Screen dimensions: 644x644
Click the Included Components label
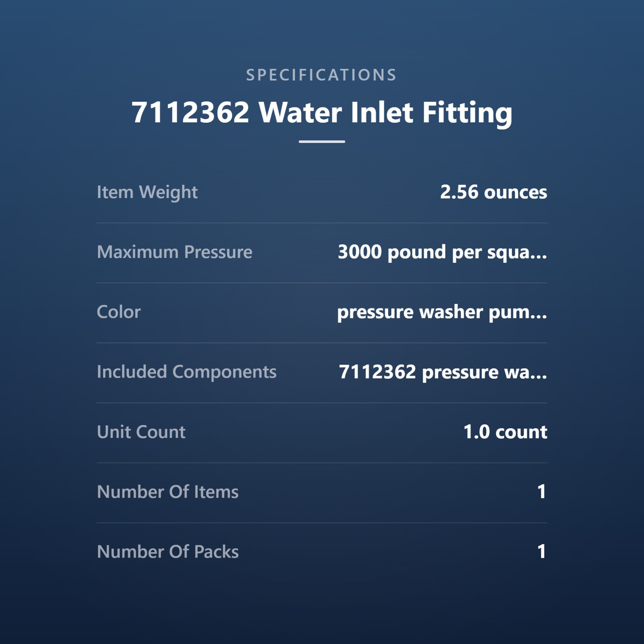point(187,372)
